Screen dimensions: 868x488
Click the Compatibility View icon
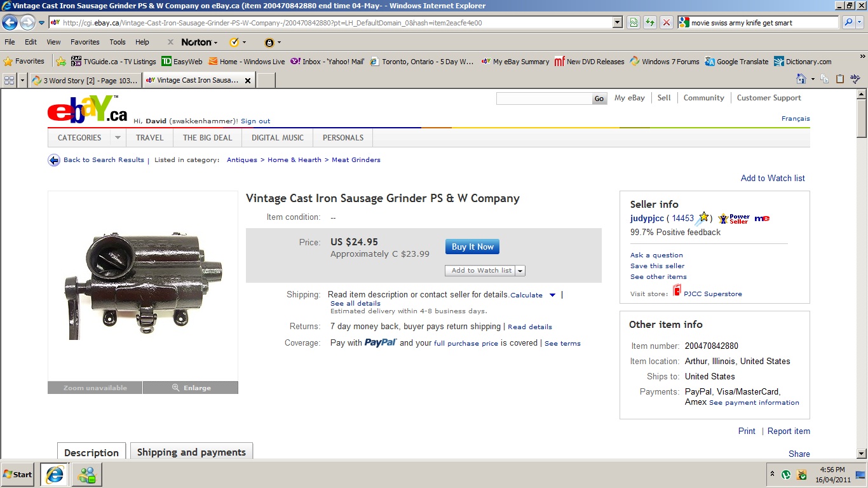(x=634, y=22)
